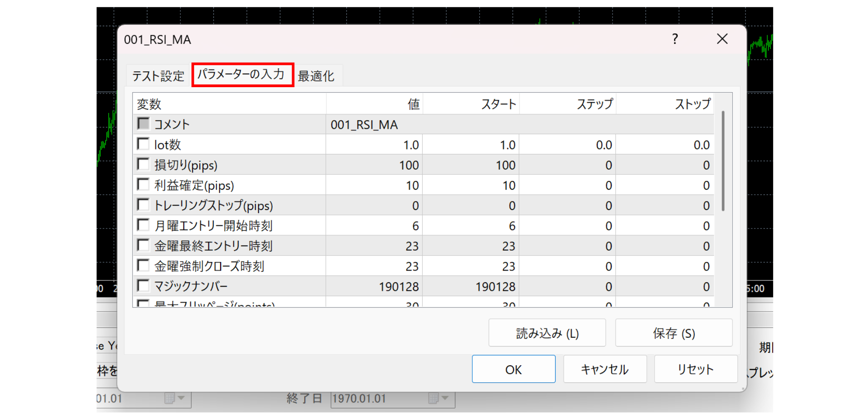868x420 pixels.
Task: Enable optimization for the コメント parameter
Action: (x=142, y=123)
